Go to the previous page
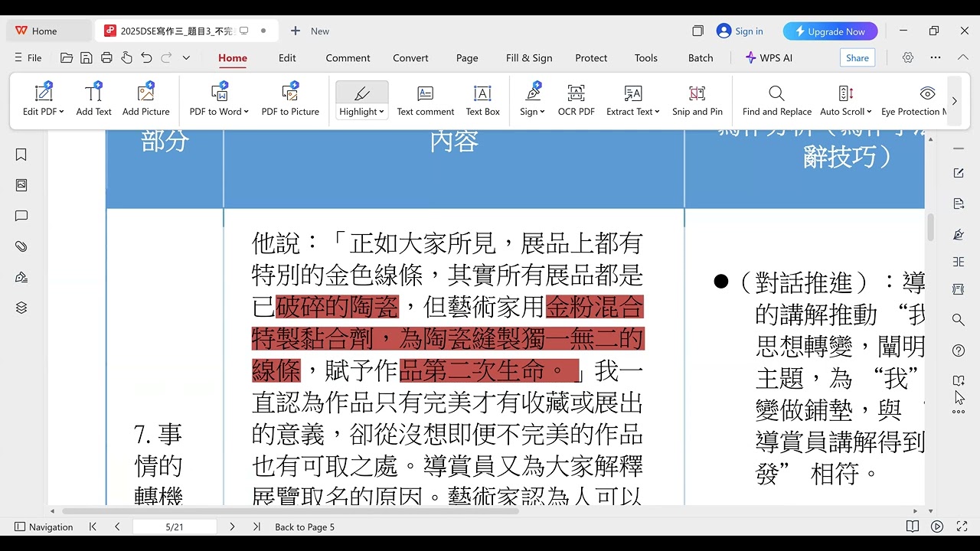 click(117, 527)
